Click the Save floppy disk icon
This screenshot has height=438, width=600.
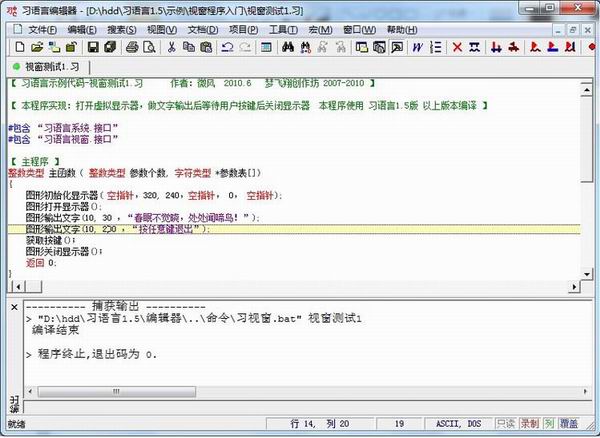click(92, 47)
